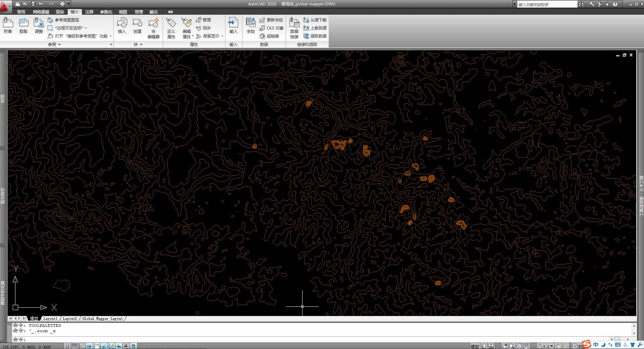Click the Import (输入) icon
The height and width of the screenshot is (349, 644).
233,26
